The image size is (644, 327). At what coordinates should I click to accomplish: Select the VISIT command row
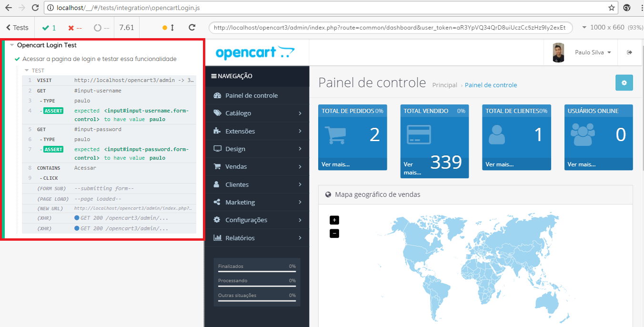pos(109,81)
